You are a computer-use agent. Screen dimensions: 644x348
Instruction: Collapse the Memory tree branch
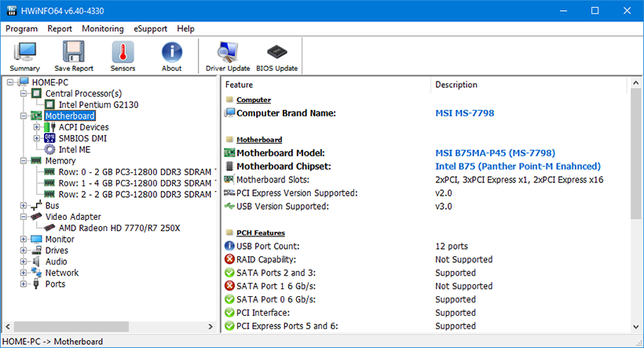click(24, 161)
